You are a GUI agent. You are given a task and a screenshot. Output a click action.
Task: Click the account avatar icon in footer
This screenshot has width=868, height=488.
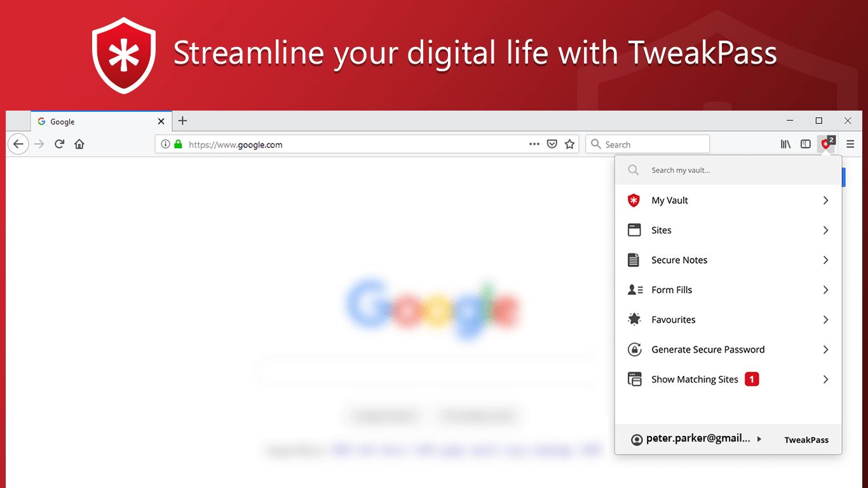(x=637, y=439)
